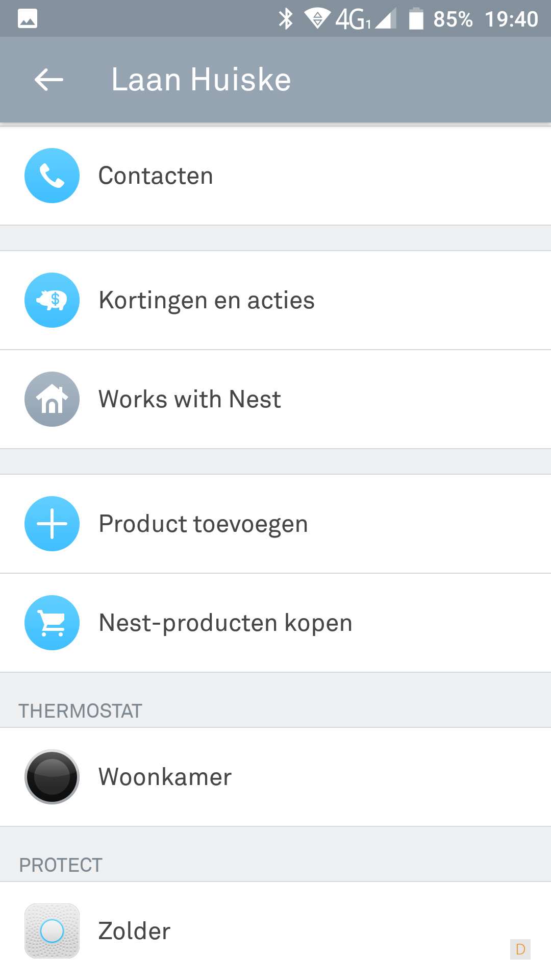551x980 pixels.
Task: Tap the orange D badge
Action: 520,949
